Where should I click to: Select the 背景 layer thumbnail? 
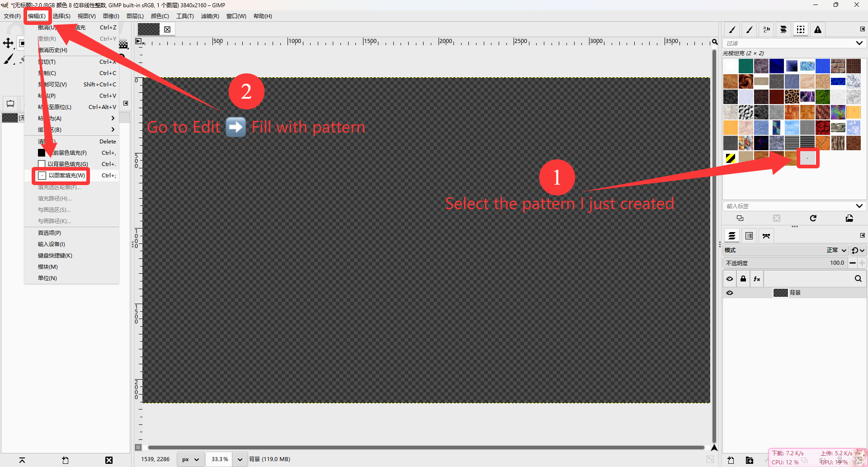(x=781, y=293)
